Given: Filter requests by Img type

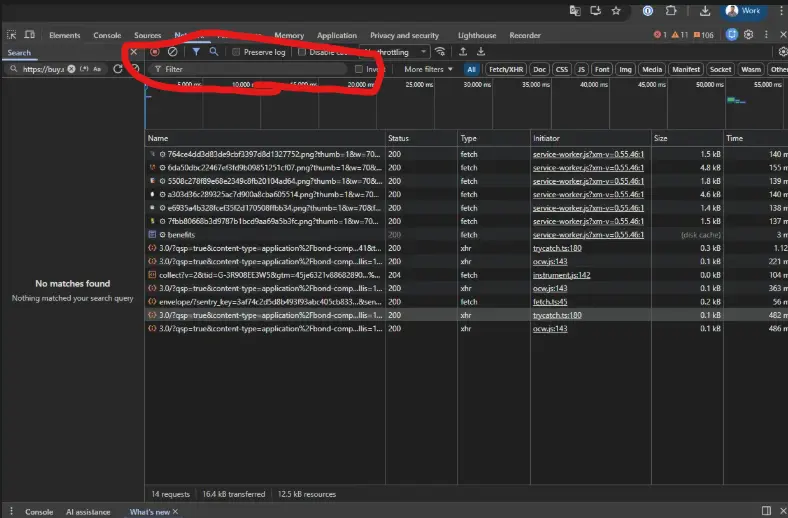Looking at the screenshot, I should 625,69.
